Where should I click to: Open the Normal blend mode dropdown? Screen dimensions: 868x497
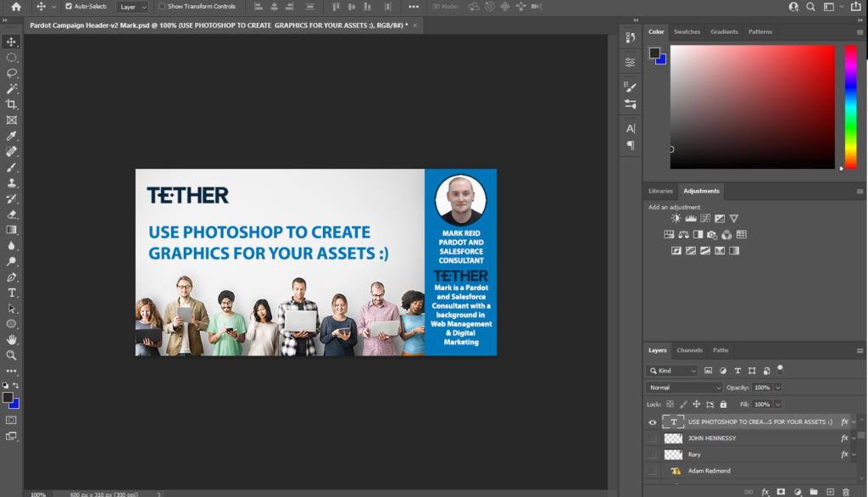(684, 388)
